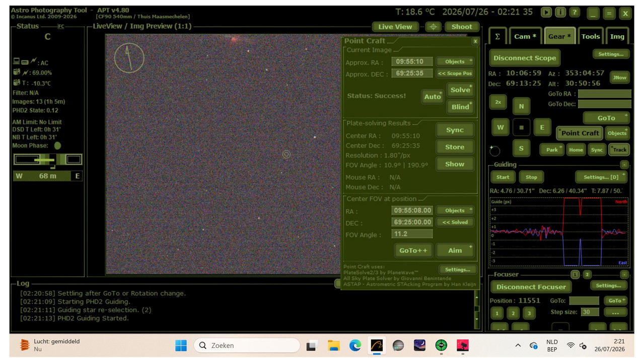This screenshot has height=358, width=644.
Task: Click the meridian flip indicator bar in Status
Action: pos(48,160)
